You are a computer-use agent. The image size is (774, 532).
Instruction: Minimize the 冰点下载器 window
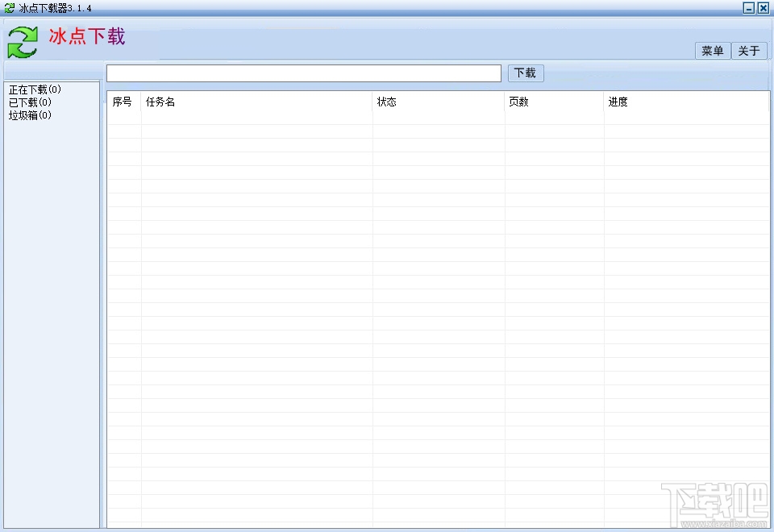[x=749, y=8]
